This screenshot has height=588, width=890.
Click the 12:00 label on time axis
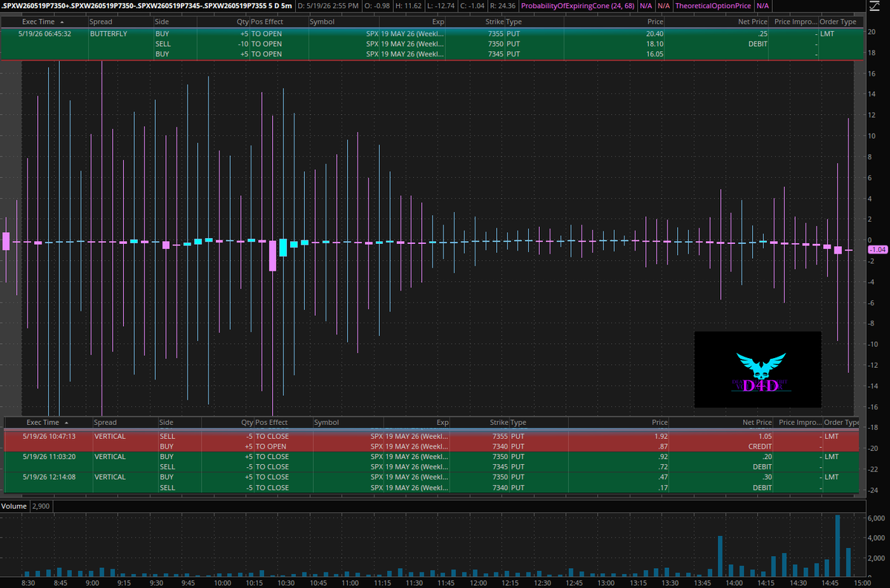(x=479, y=583)
